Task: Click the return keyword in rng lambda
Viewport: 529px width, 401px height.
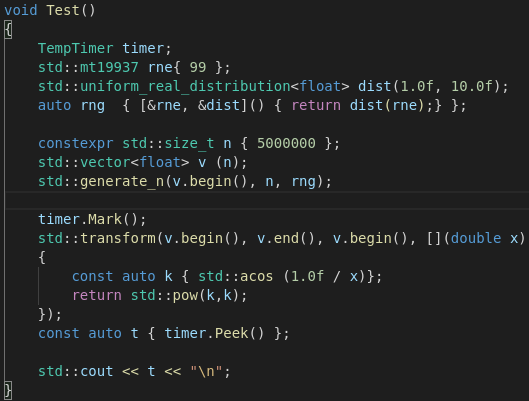Action: tap(316, 106)
